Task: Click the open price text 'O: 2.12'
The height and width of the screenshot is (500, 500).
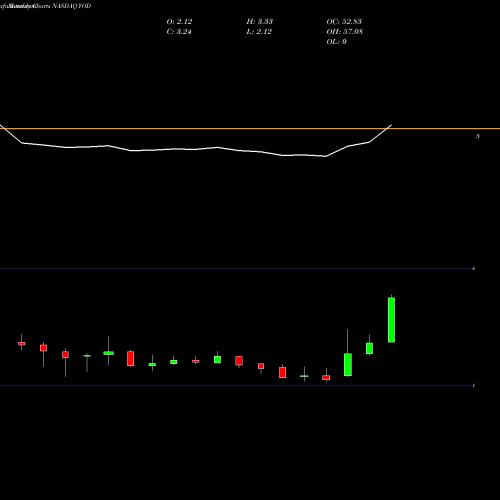Action: click(179, 21)
